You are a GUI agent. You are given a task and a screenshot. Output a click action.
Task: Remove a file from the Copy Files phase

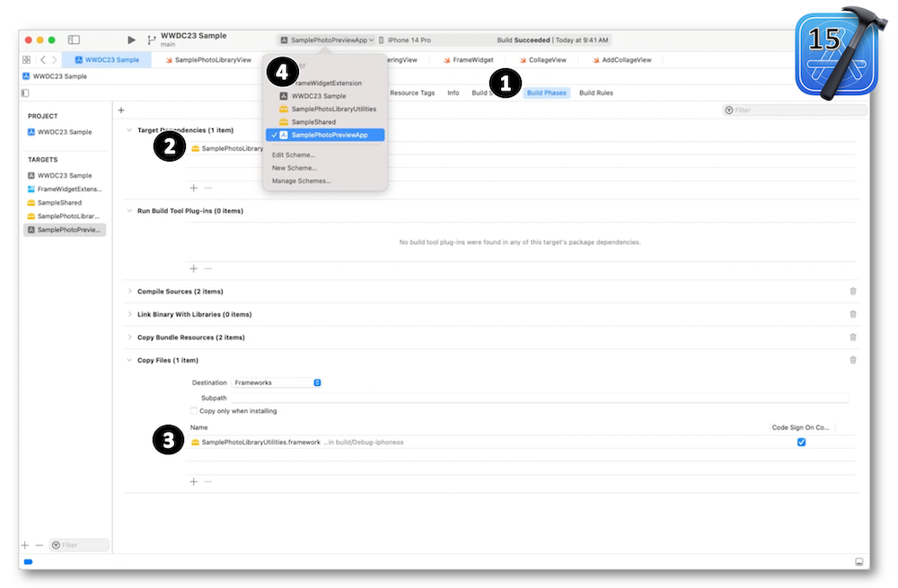pos(208,481)
